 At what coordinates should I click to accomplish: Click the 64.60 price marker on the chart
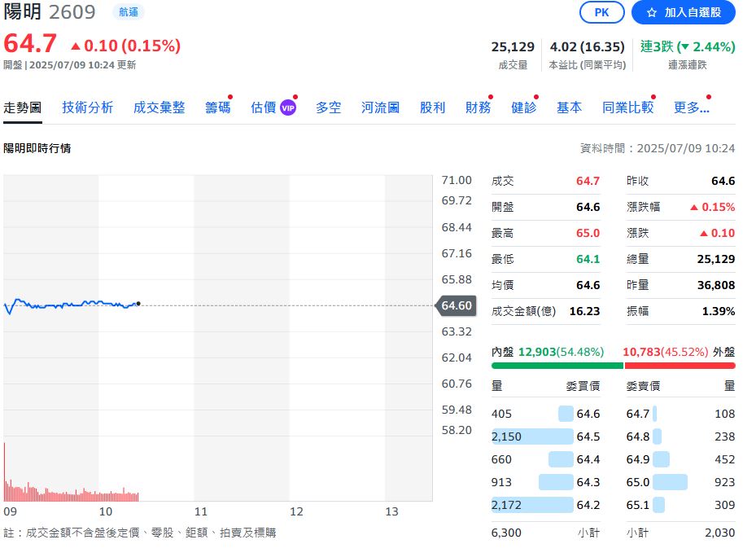456,305
